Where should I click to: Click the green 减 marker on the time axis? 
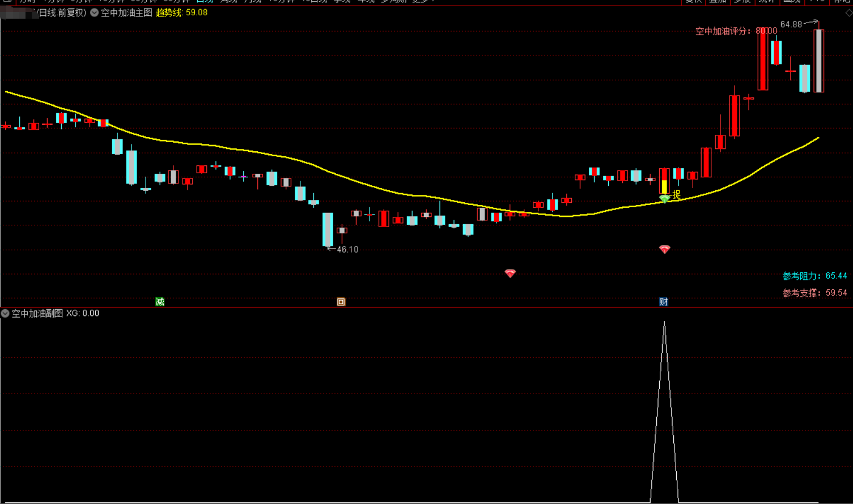pyautogui.click(x=160, y=302)
